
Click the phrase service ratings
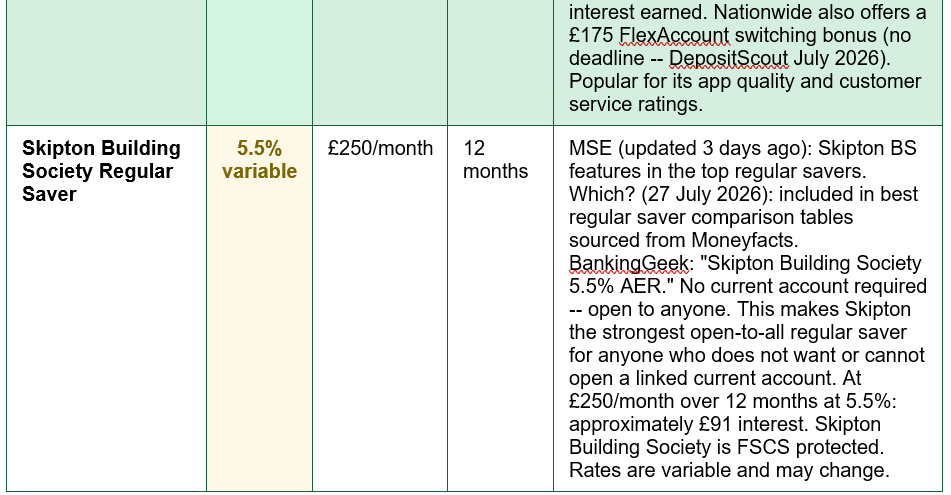(636, 104)
